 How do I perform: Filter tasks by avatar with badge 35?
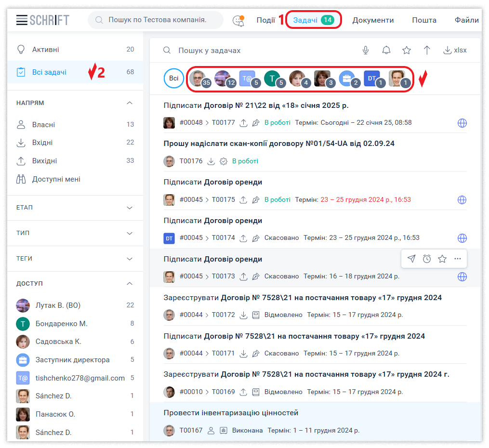tap(198, 78)
